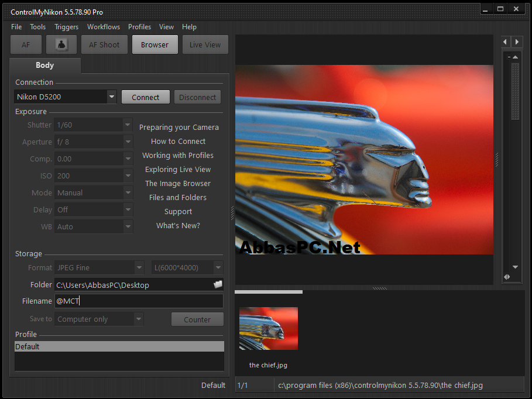Activate the Browser button
Viewport: 532px width, 399px height.
(x=155, y=44)
